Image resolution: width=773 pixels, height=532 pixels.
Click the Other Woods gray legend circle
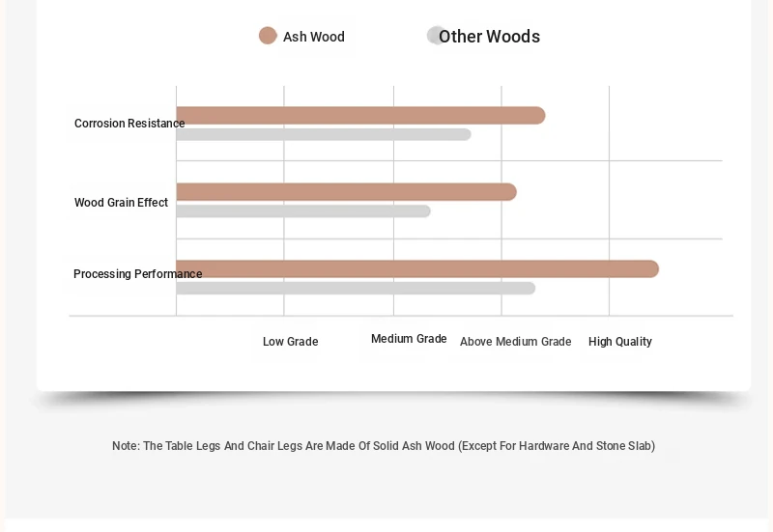pos(436,36)
